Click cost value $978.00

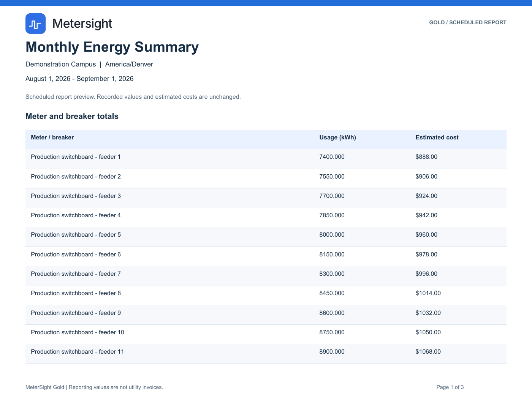click(x=426, y=255)
